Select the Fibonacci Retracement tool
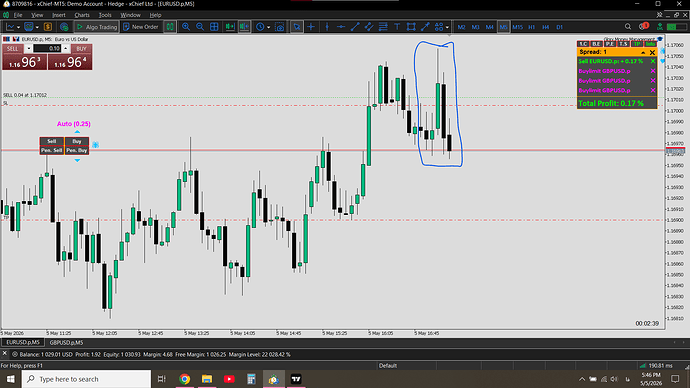 pos(383,27)
